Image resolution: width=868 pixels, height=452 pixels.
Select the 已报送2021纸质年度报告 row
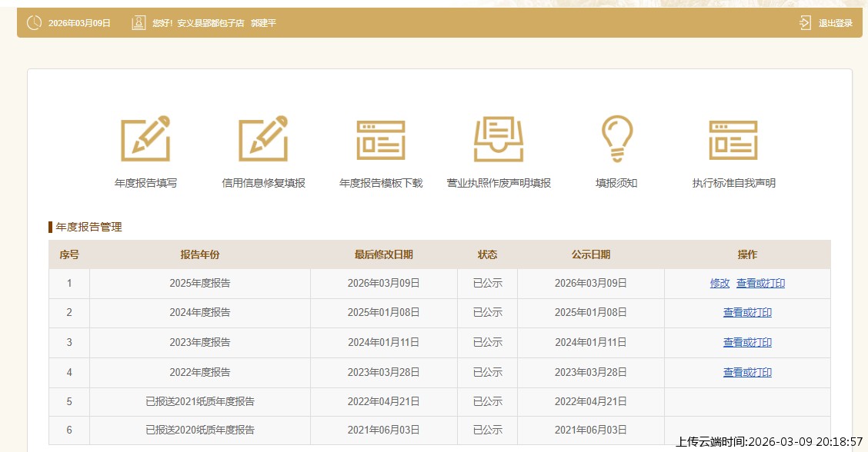tap(200, 401)
